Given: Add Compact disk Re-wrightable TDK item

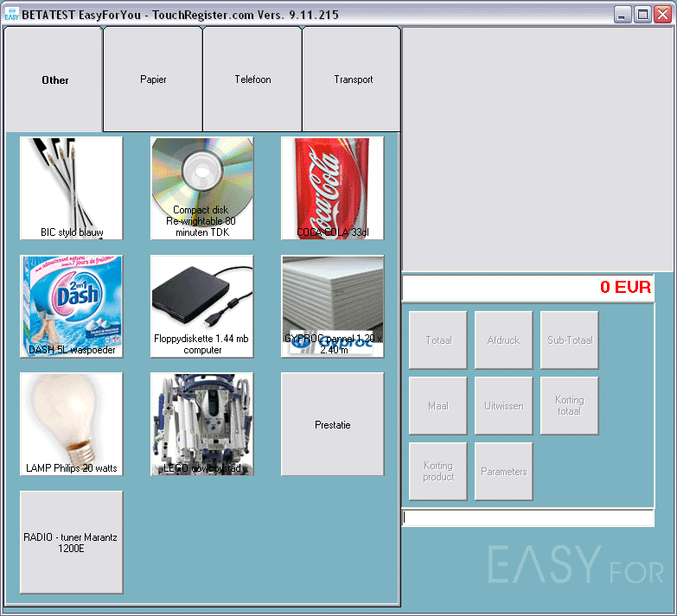Looking at the screenshot, I should pyautogui.click(x=202, y=188).
